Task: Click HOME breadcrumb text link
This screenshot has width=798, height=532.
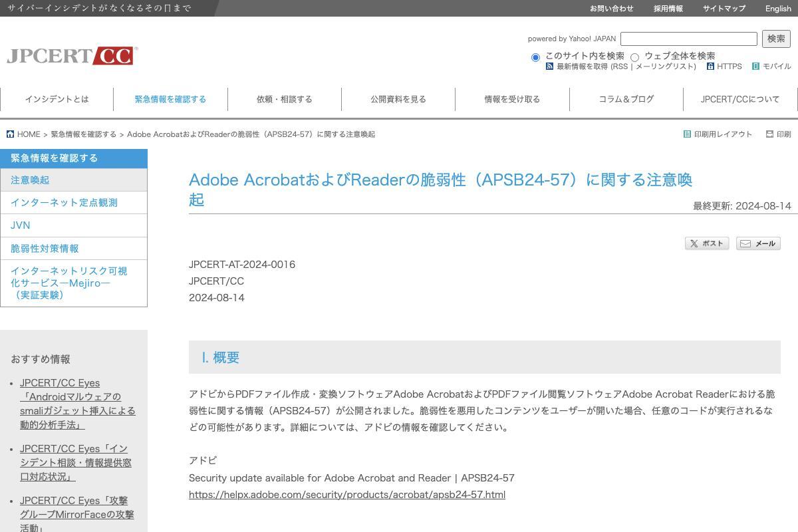Action: (x=29, y=134)
